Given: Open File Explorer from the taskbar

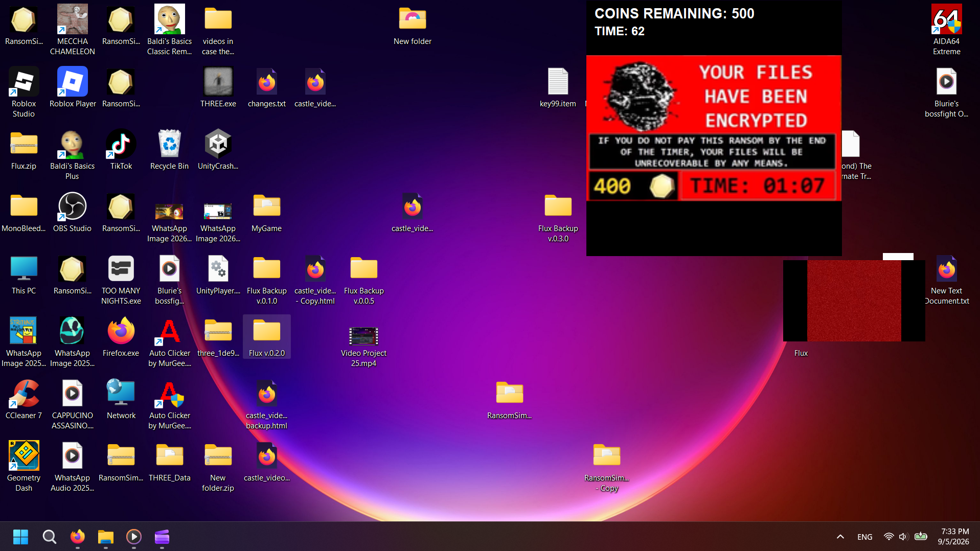Looking at the screenshot, I should 106,537.
